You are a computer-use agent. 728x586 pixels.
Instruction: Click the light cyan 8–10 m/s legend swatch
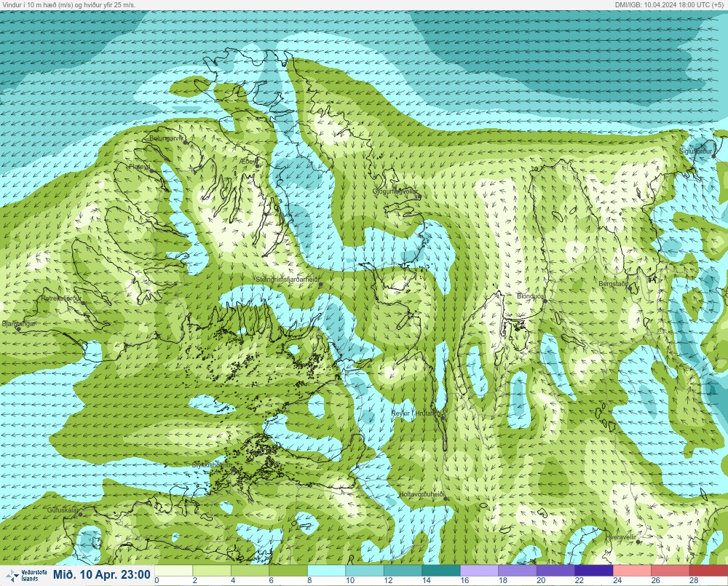click(326, 570)
